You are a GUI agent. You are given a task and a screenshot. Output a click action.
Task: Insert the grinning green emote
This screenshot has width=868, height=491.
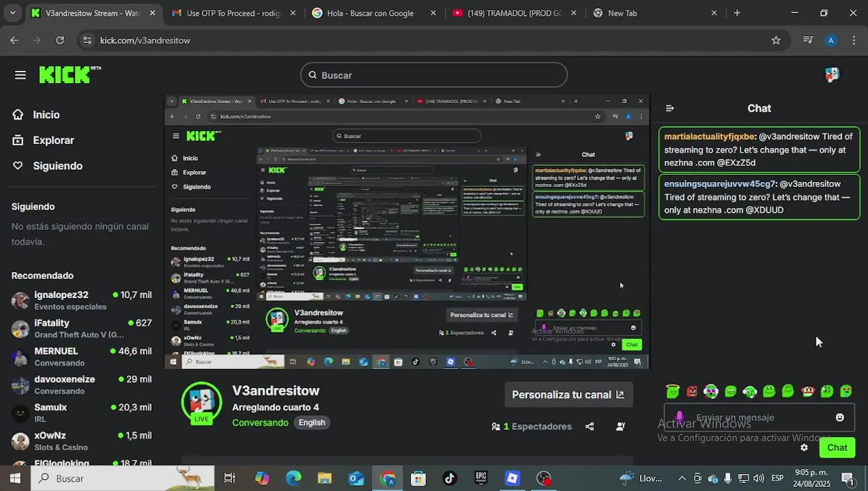(x=730, y=391)
